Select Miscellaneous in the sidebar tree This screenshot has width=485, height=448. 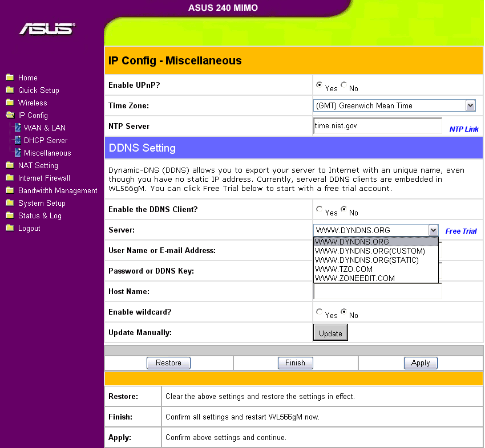[x=47, y=153]
